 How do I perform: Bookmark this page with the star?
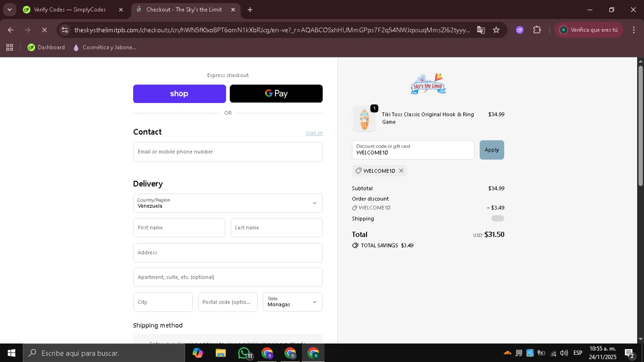point(496,30)
